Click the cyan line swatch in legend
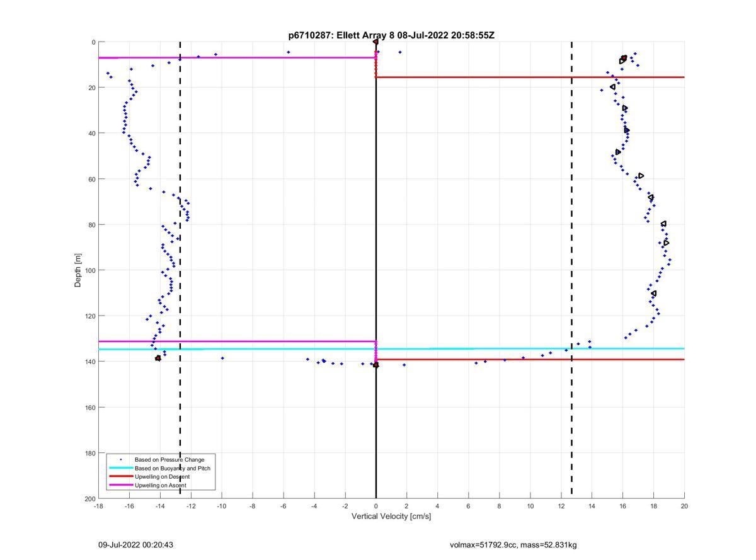756x560 pixels. 120,468
